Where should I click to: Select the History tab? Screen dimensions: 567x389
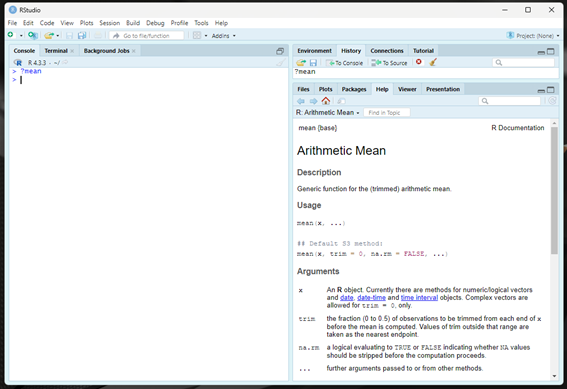(351, 51)
